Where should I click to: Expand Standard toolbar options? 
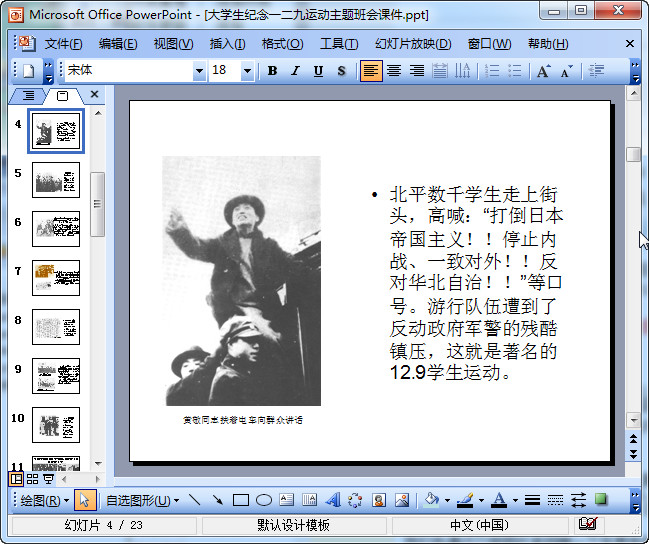pyautogui.click(x=48, y=71)
